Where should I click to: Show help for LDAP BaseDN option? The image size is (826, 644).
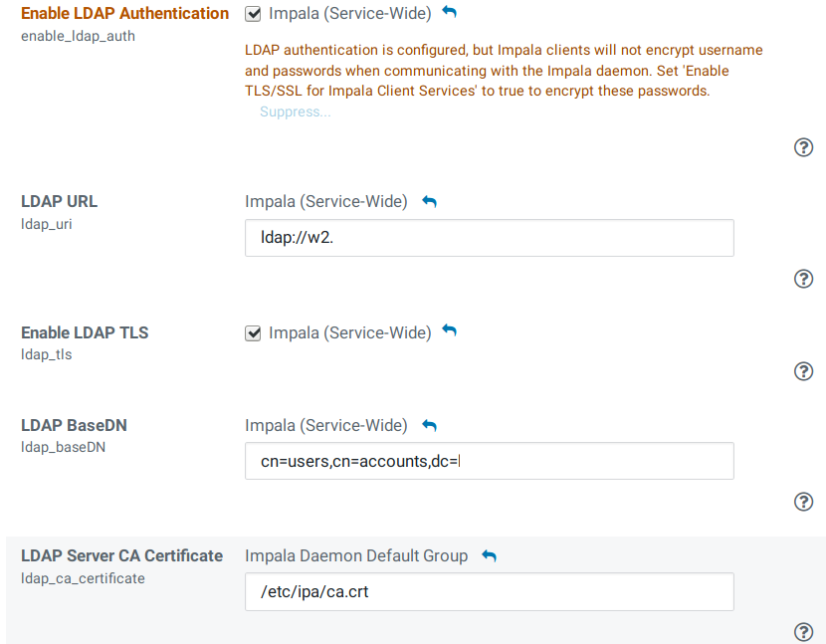coord(804,502)
